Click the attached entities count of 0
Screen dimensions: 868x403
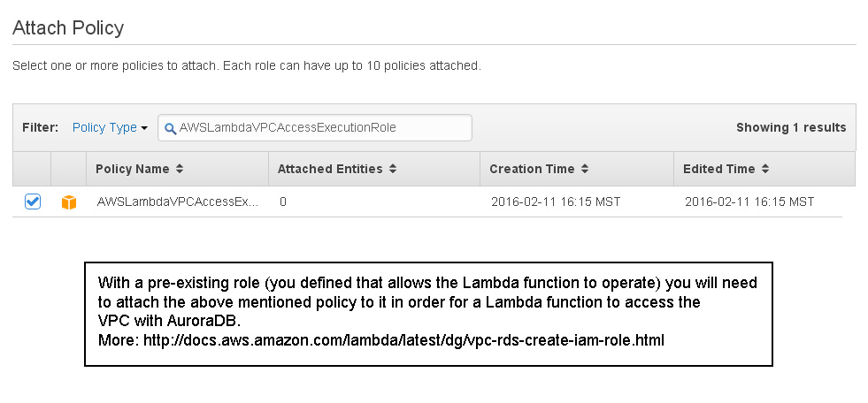click(x=283, y=201)
